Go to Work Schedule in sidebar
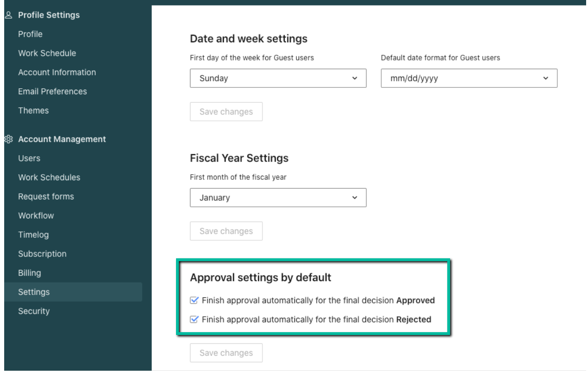Viewport: 588px width, 374px height. click(47, 53)
